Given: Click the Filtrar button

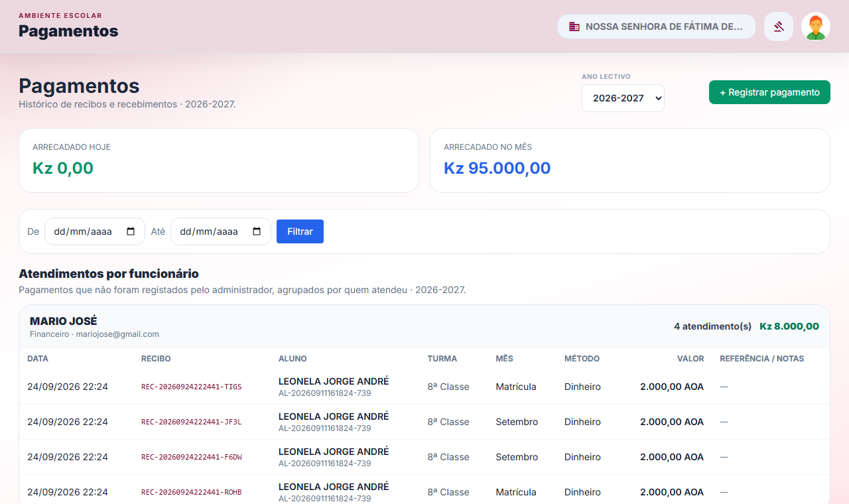Looking at the screenshot, I should 300,231.
